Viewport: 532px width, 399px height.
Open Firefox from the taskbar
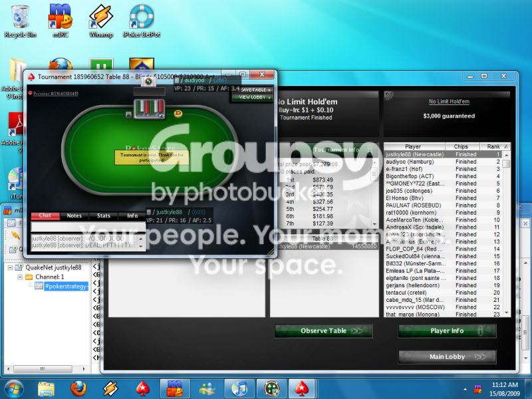78,389
